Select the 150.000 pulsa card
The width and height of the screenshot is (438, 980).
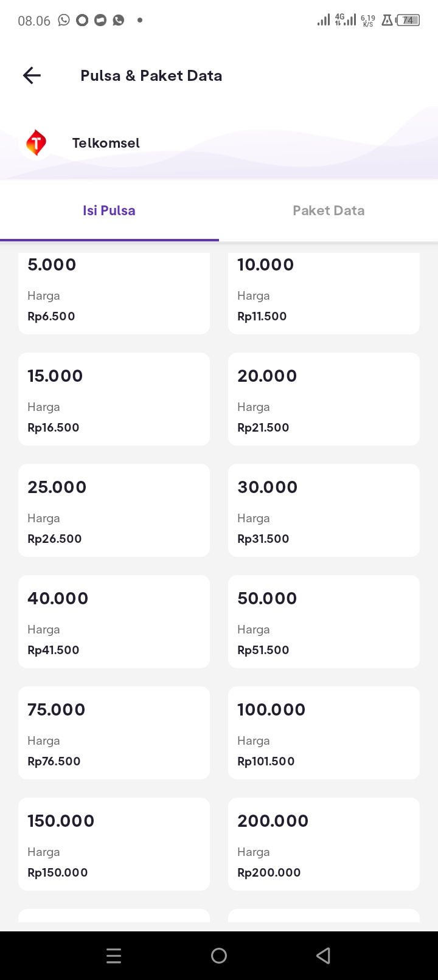(114, 844)
